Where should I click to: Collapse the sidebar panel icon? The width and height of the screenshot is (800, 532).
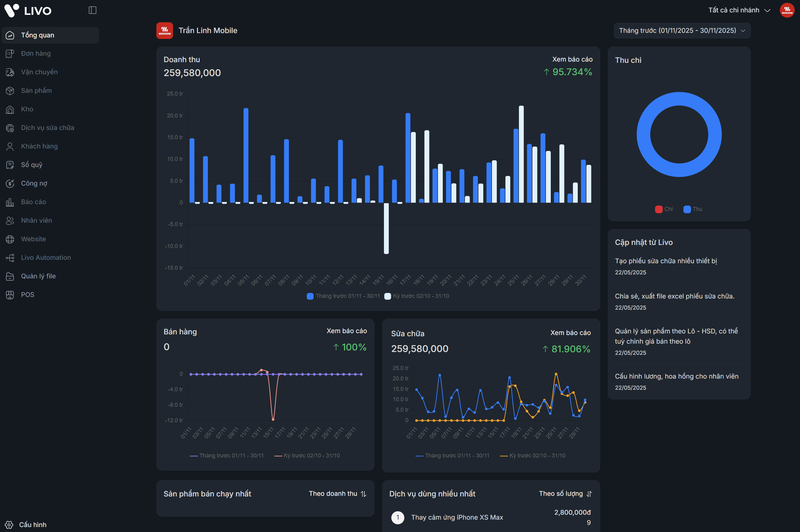pos(92,10)
